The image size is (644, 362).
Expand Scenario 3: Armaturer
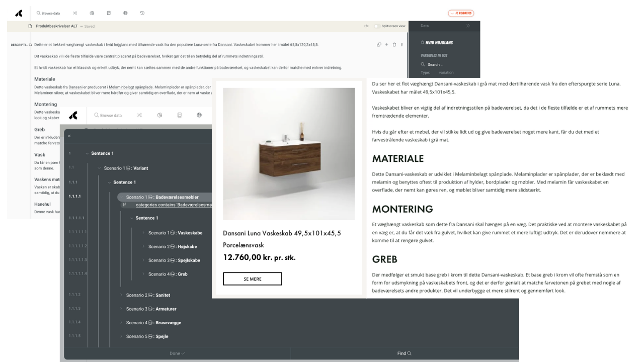(121, 309)
